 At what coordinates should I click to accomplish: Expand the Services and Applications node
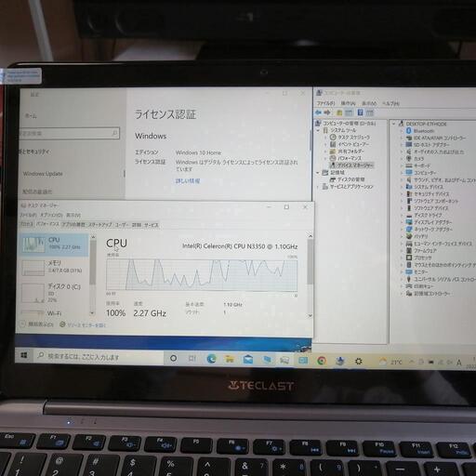click(318, 187)
